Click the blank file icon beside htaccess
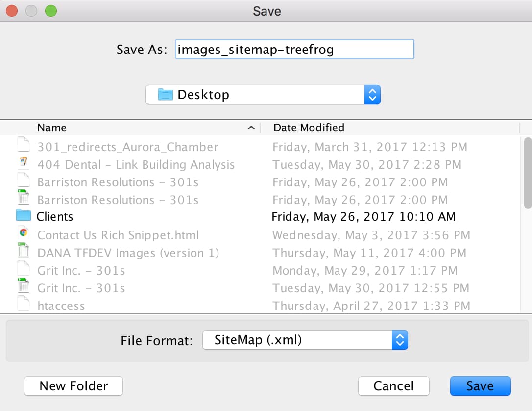The image size is (532, 411). coord(24,303)
